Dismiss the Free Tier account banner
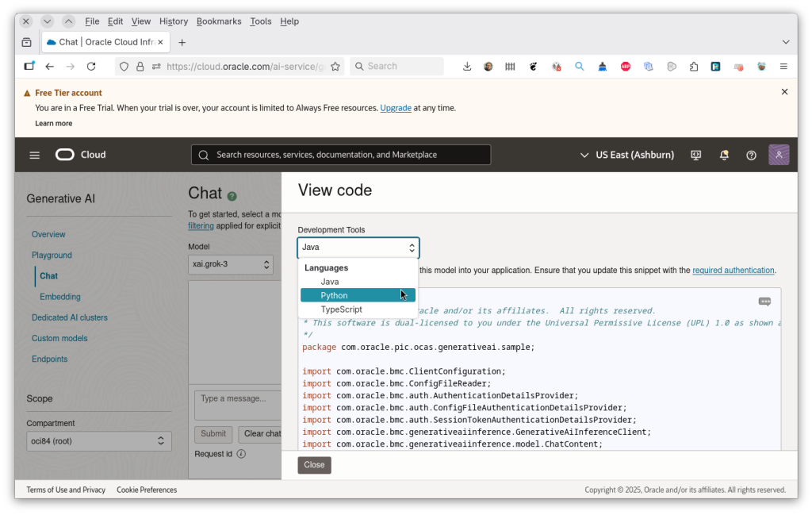The height and width of the screenshot is (515, 812). (x=784, y=92)
